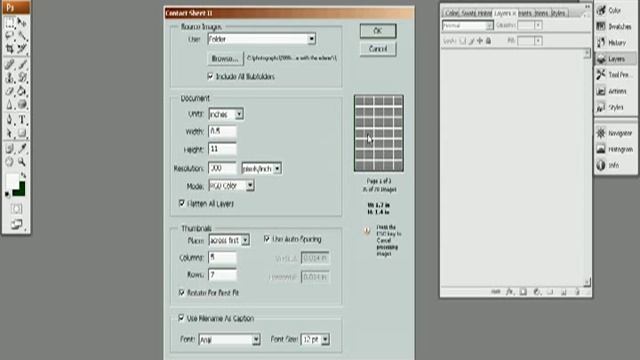
Task: Toggle Quick Mask mode in toolbox
Action: [16, 209]
